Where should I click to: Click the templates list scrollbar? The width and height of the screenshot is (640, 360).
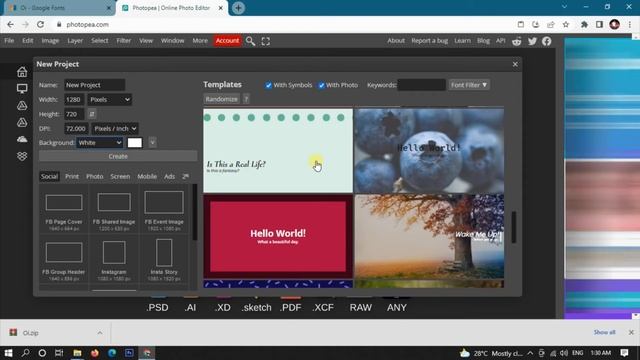pyautogui.click(x=514, y=227)
